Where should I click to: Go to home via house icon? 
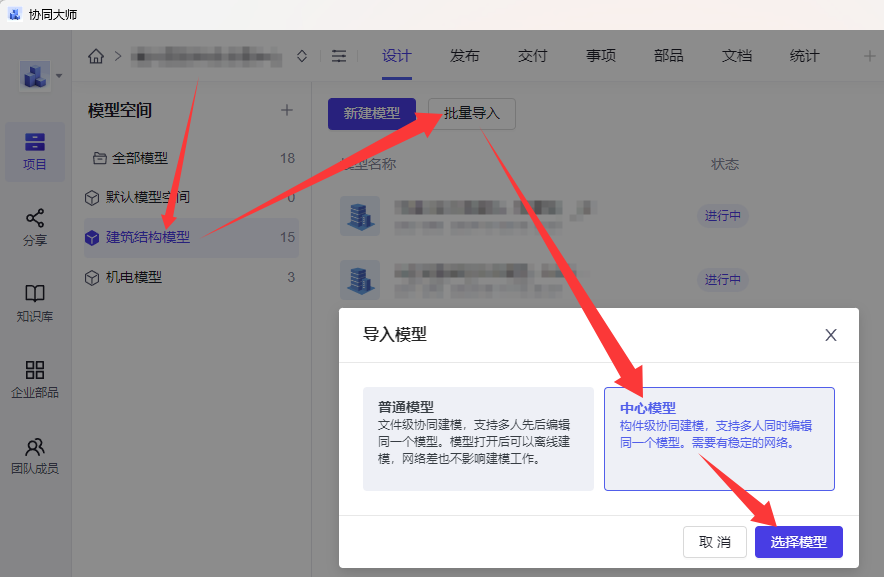coord(96,56)
